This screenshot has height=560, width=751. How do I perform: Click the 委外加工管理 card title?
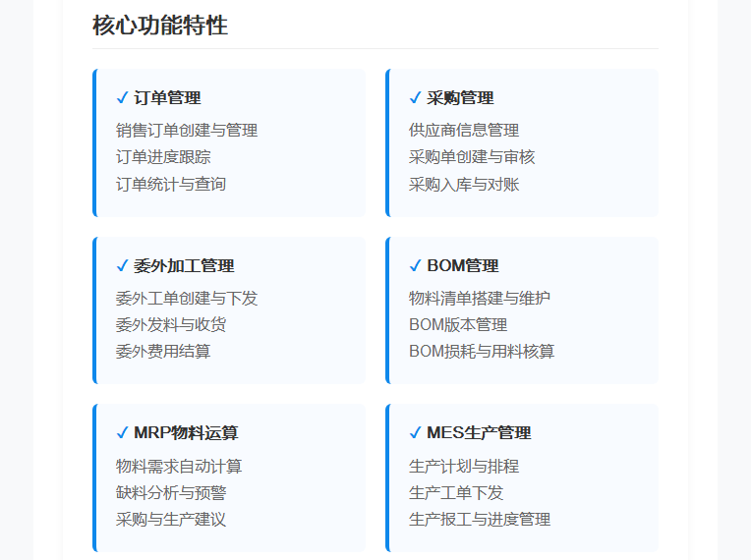[x=184, y=265]
